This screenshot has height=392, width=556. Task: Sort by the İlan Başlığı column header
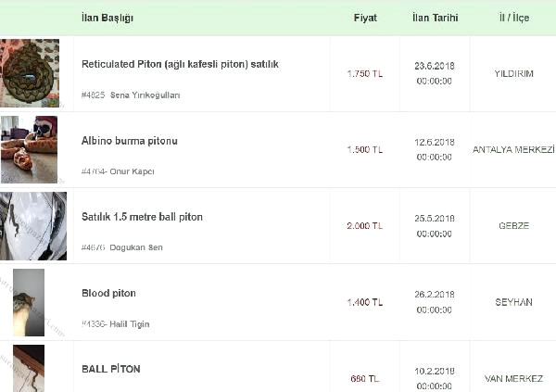click(107, 19)
